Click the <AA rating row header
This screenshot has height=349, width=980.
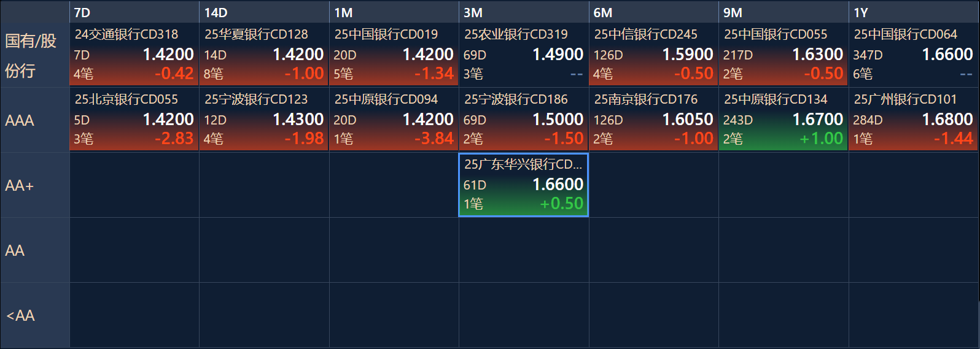[x=34, y=315]
